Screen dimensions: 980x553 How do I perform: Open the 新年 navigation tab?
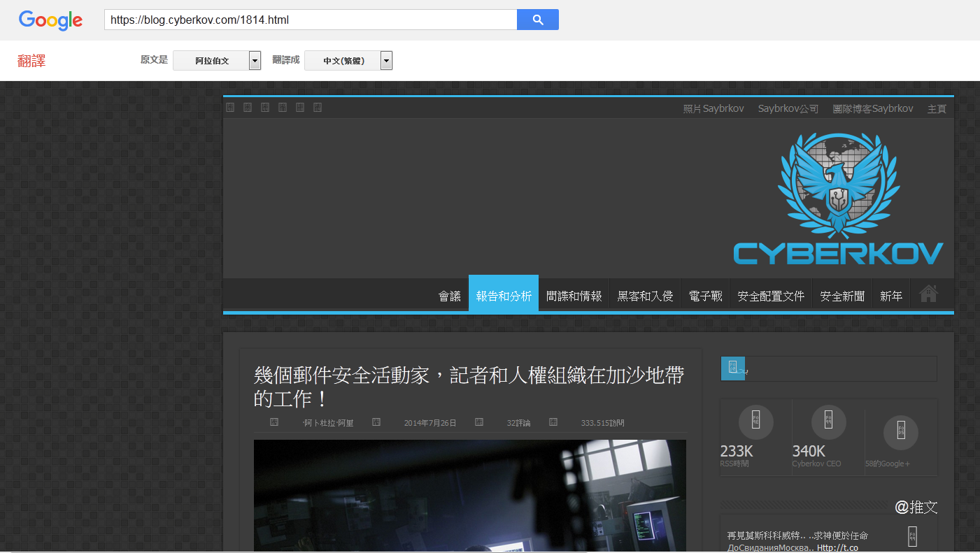click(x=891, y=296)
